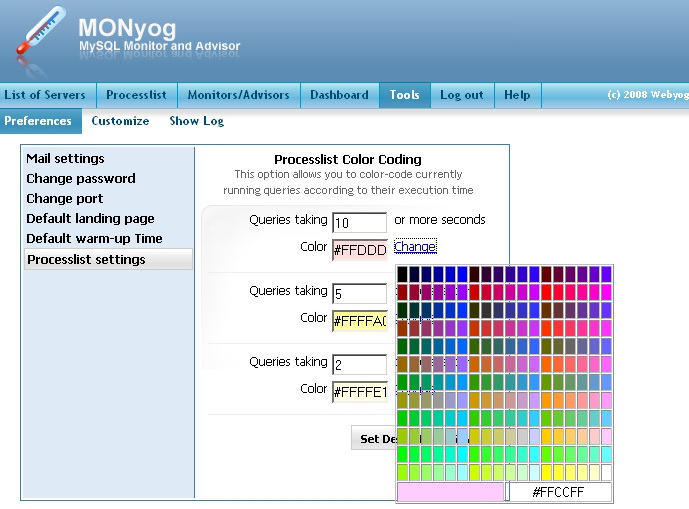Image resolution: width=689 pixels, height=509 pixels.
Task: Select the Customize sub-tab
Action: tap(120, 121)
